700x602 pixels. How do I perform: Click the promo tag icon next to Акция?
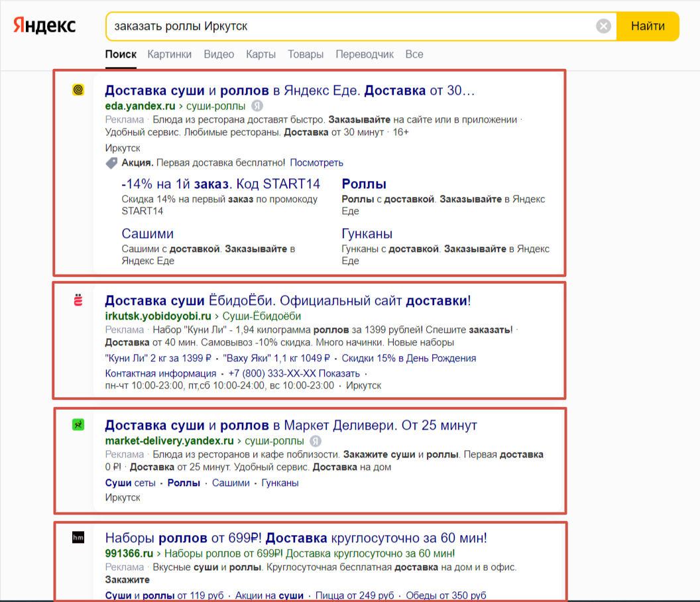pyautogui.click(x=111, y=163)
